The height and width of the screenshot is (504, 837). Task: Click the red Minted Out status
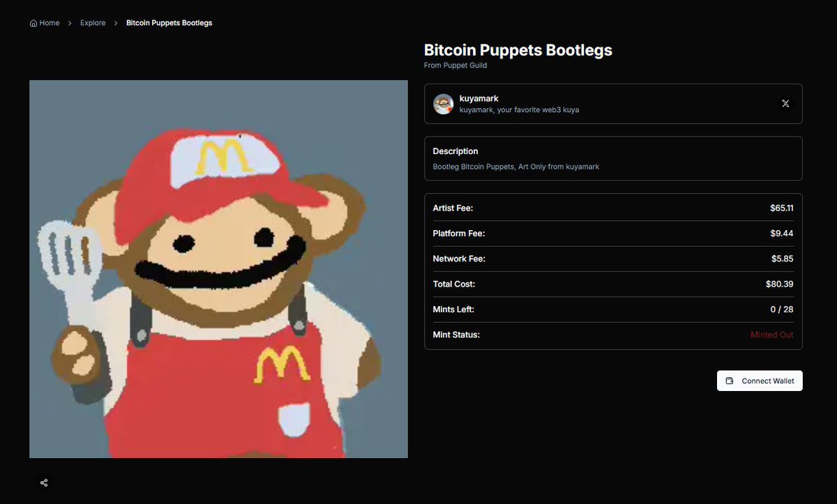coord(772,335)
